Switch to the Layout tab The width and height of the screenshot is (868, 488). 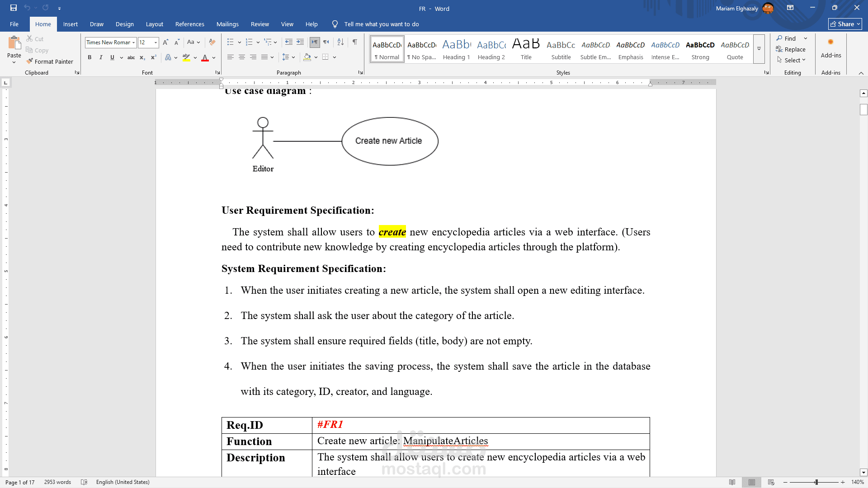tap(154, 24)
